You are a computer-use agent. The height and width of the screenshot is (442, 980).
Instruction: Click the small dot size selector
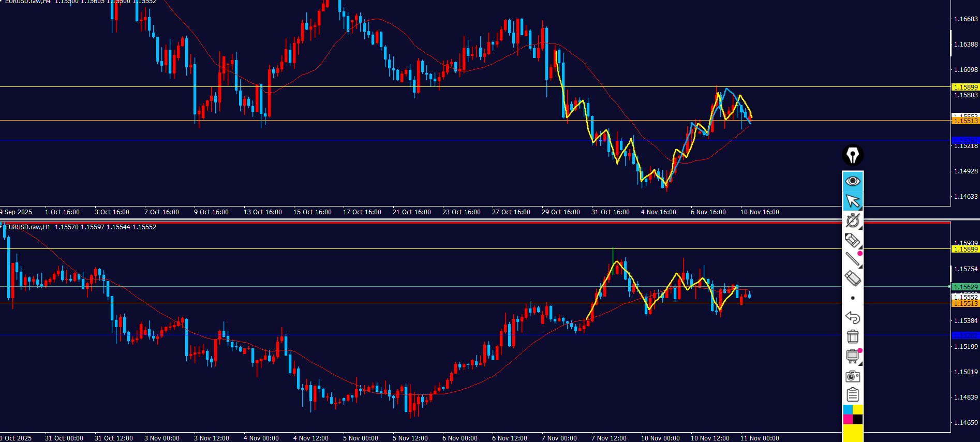tap(853, 298)
